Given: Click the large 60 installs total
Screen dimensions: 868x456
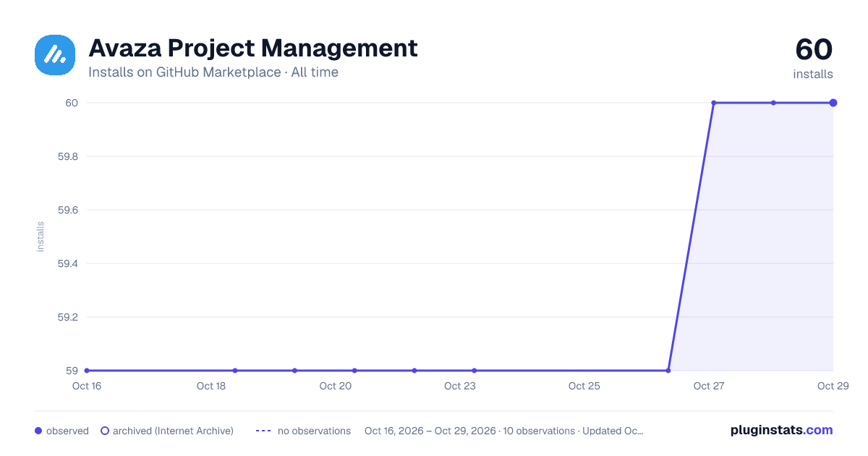Looking at the screenshot, I should [814, 50].
